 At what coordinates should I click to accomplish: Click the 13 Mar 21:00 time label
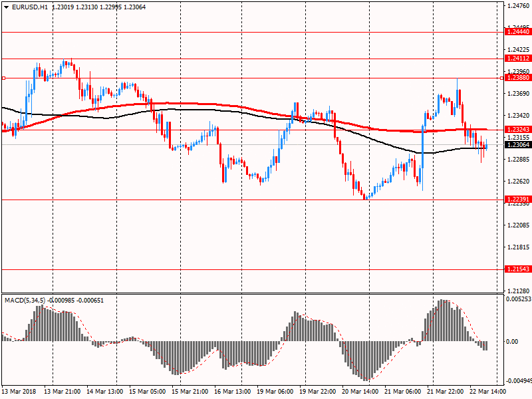coord(62,392)
